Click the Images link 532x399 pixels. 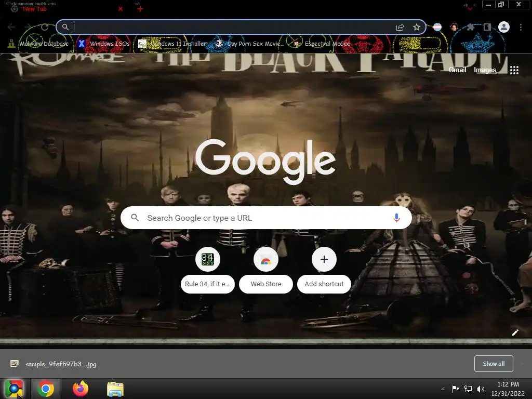pos(485,70)
